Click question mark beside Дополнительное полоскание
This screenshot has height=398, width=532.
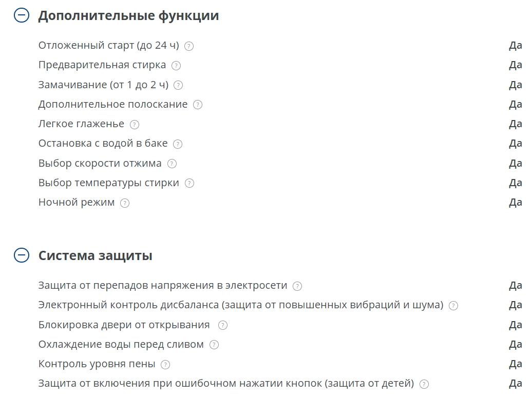point(198,105)
